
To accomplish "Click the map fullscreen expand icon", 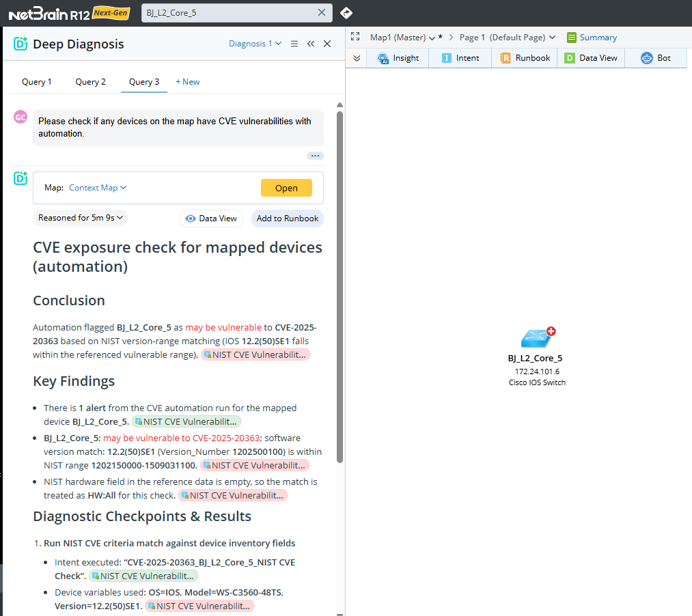I will pos(355,37).
